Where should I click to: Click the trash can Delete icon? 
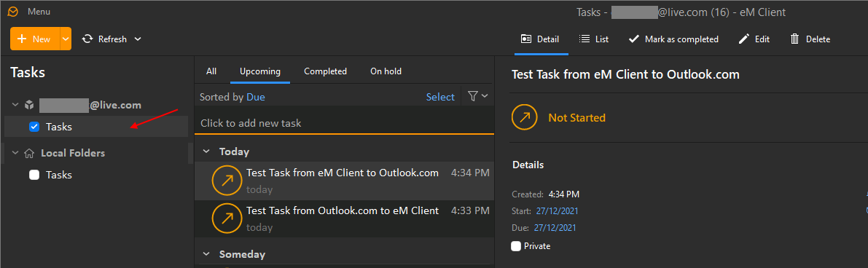pyautogui.click(x=795, y=39)
